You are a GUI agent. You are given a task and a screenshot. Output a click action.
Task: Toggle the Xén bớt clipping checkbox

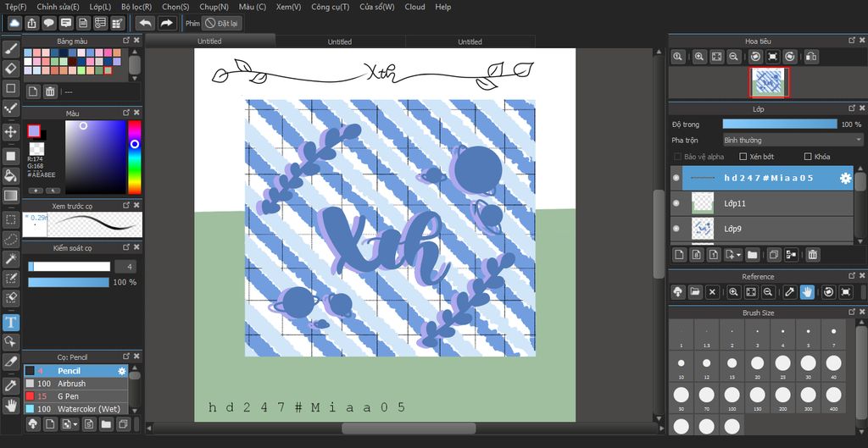(743, 157)
